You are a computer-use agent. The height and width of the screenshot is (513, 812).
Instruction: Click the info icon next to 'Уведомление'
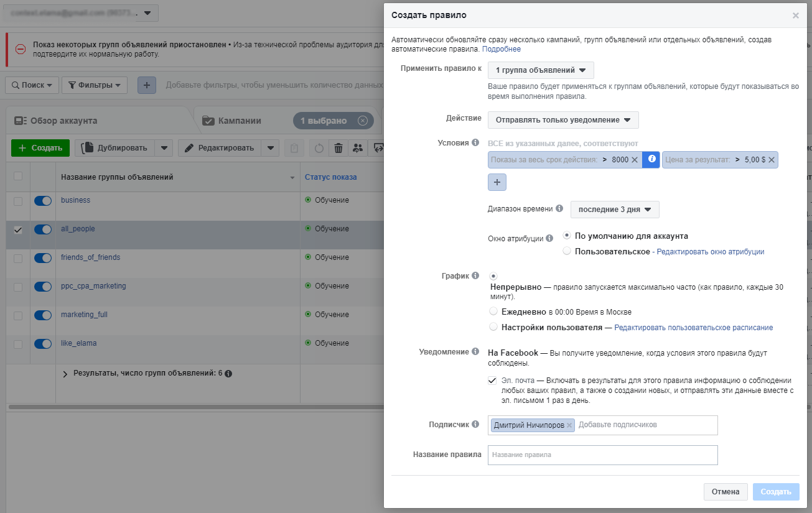click(475, 352)
